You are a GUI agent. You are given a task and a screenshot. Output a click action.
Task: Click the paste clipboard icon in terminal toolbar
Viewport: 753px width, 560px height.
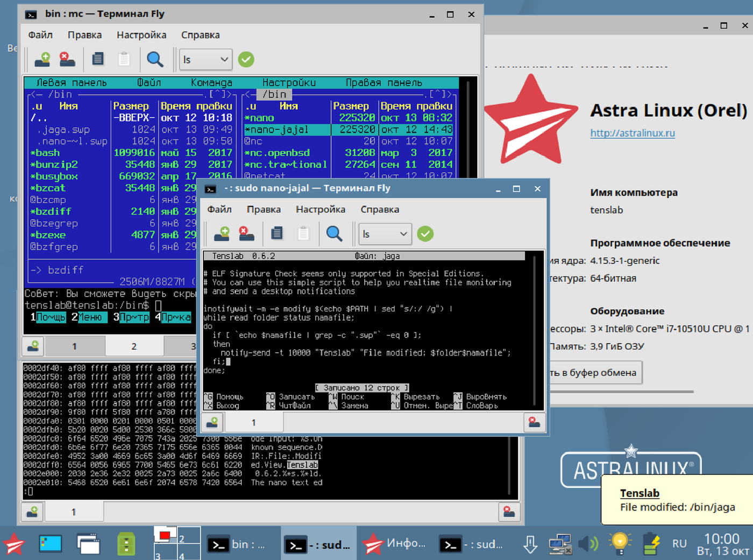pyautogui.click(x=303, y=233)
